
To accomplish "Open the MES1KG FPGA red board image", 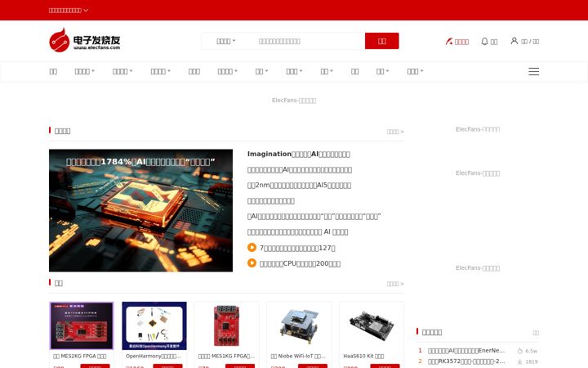I will (226, 325).
